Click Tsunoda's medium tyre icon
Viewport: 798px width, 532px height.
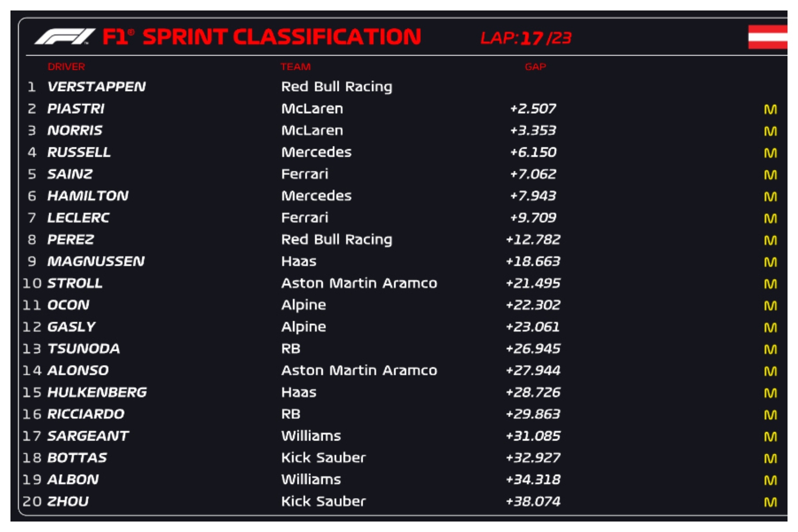(770, 349)
